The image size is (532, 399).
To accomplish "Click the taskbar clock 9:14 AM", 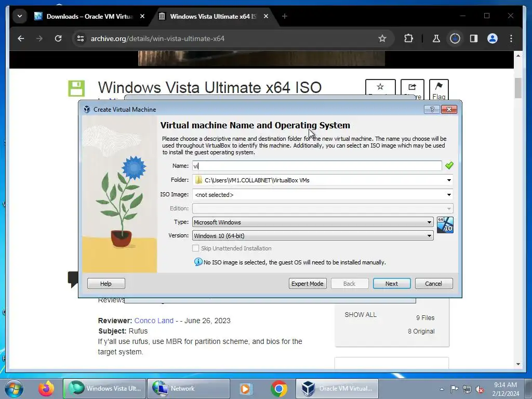I will (506, 385).
